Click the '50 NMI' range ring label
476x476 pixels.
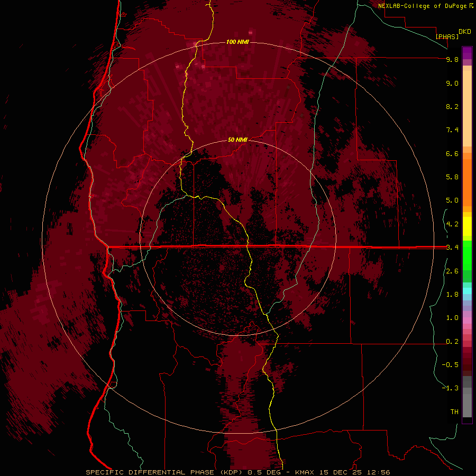pyautogui.click(x=237, y=140)
